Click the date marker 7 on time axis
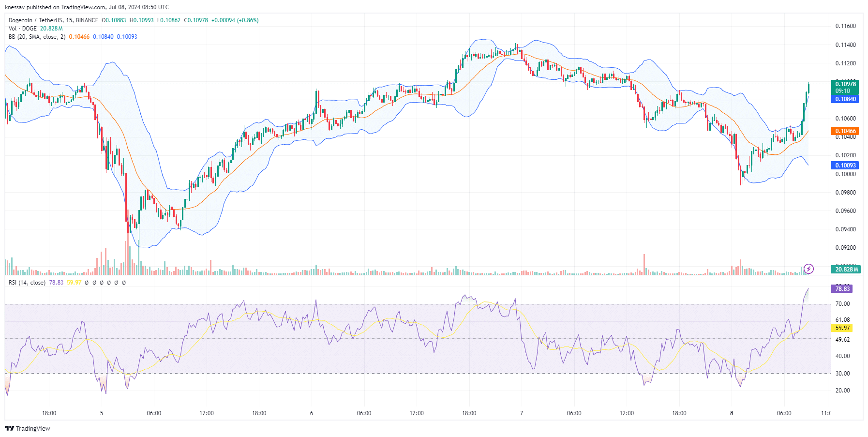The width and height of the screenshot is (868, 437). [x=522, y=413]
